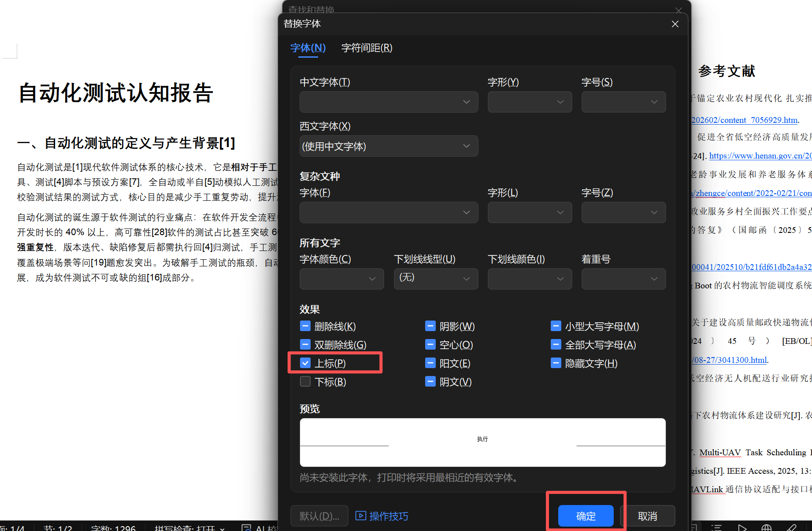Switch to the 字符间距(R) tab

tap(367, 48)
